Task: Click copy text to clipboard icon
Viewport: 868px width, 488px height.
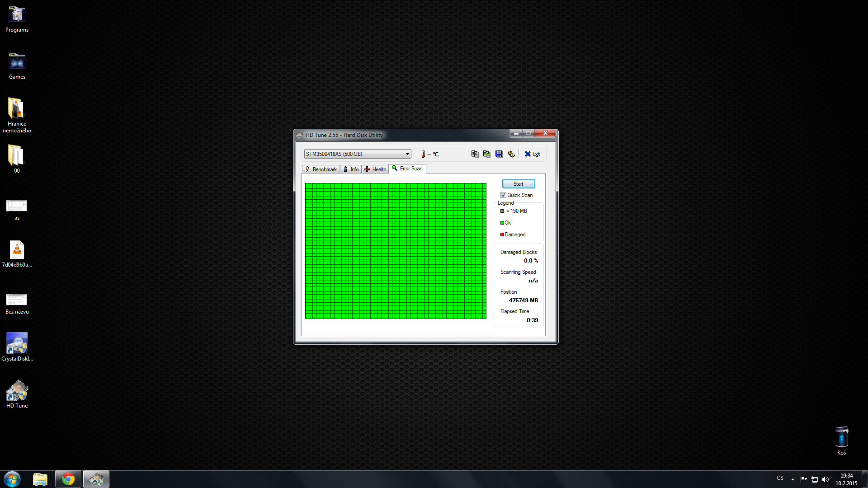Action: tap(475, 154)
